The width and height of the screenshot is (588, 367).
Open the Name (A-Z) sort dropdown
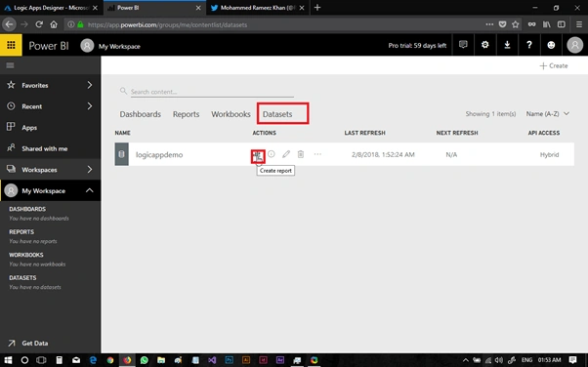click(x=548, y=113)
